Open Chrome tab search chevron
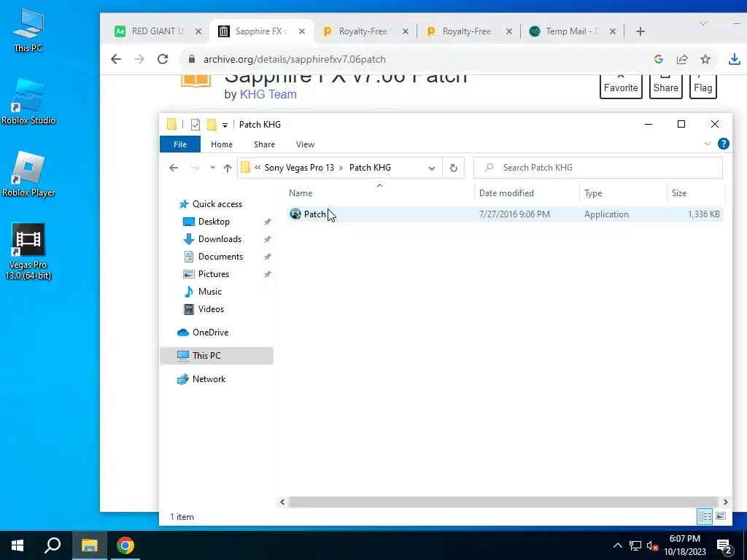 pos(703,23)
